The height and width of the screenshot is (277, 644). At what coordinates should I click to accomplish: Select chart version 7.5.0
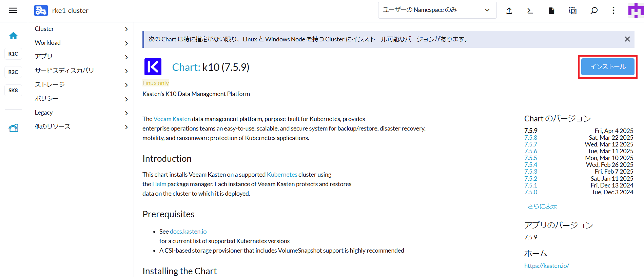point(531,192)
